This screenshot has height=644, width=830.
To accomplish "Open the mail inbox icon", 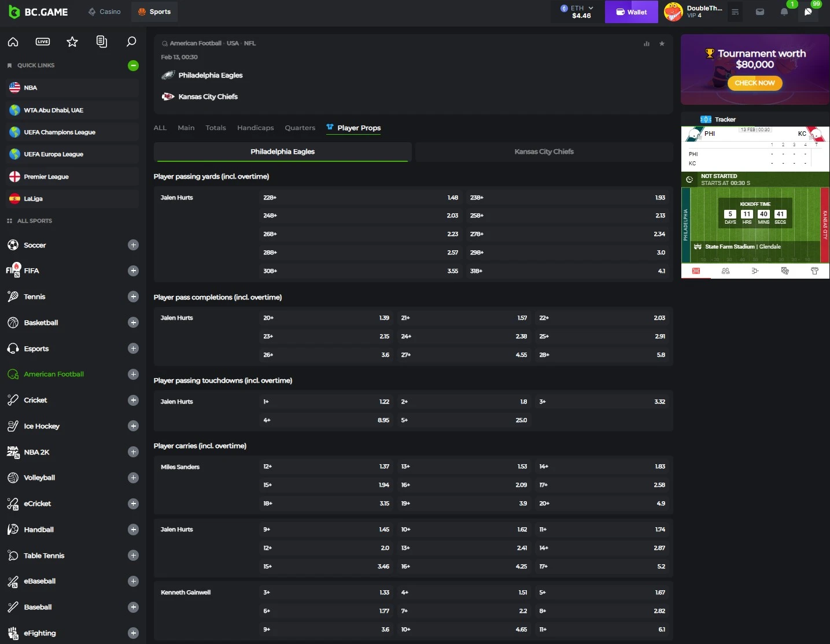I will (x=760, y=12).
